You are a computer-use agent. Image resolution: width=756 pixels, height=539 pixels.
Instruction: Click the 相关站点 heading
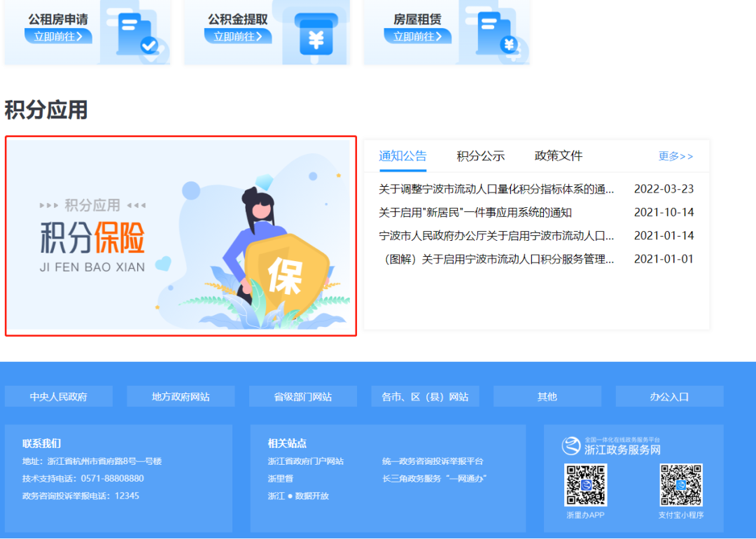pos(288,444)
